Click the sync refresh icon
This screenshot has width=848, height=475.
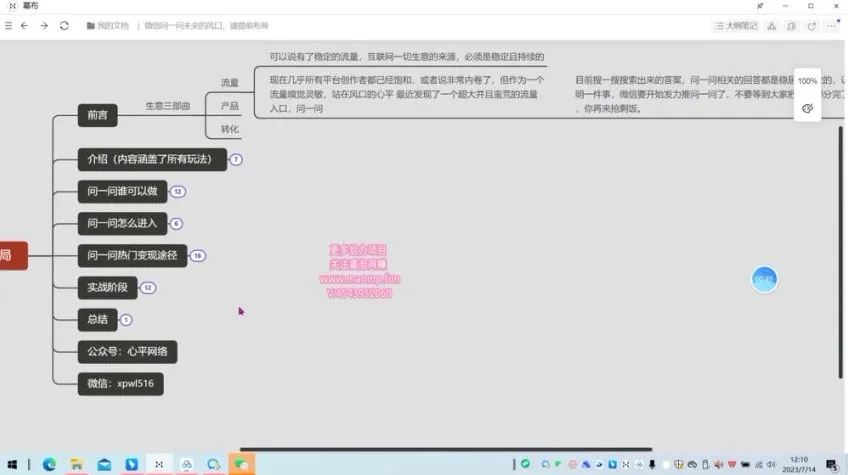click(64, 25)
